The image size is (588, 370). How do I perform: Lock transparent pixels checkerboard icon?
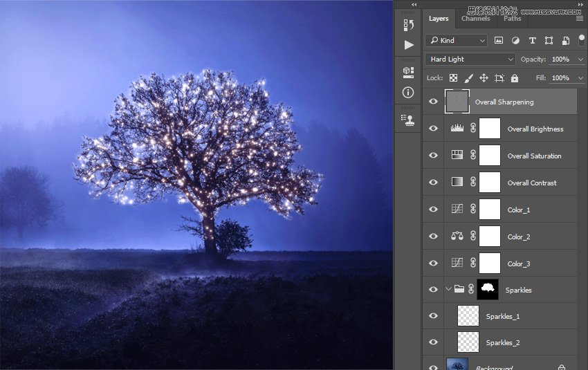click(x=453, y=78)
